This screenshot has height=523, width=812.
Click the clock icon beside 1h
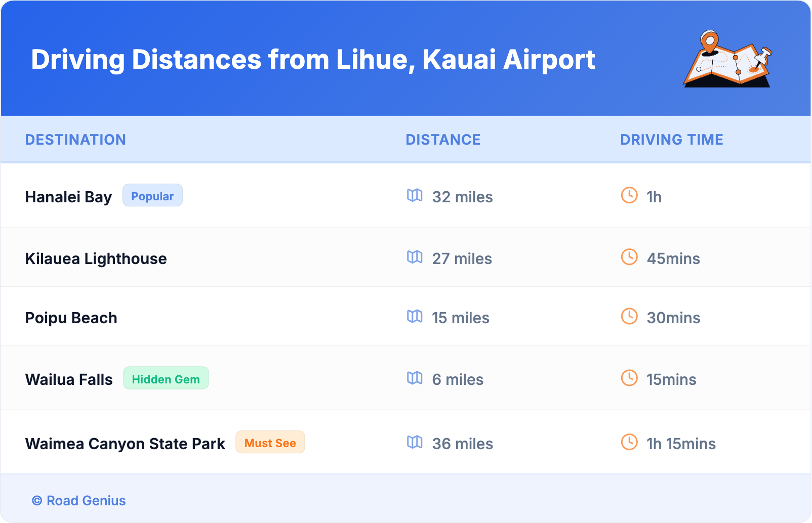click(x=629, y=195)
